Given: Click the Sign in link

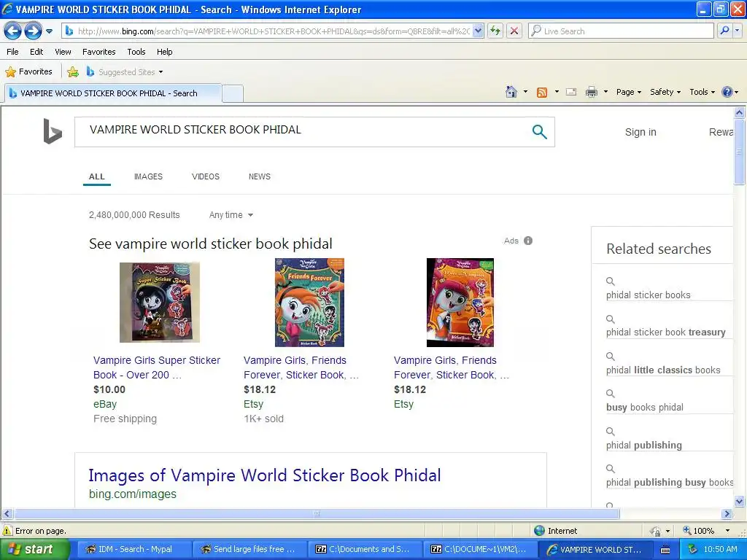Looking at the screenshot, I should click(640, 133).
